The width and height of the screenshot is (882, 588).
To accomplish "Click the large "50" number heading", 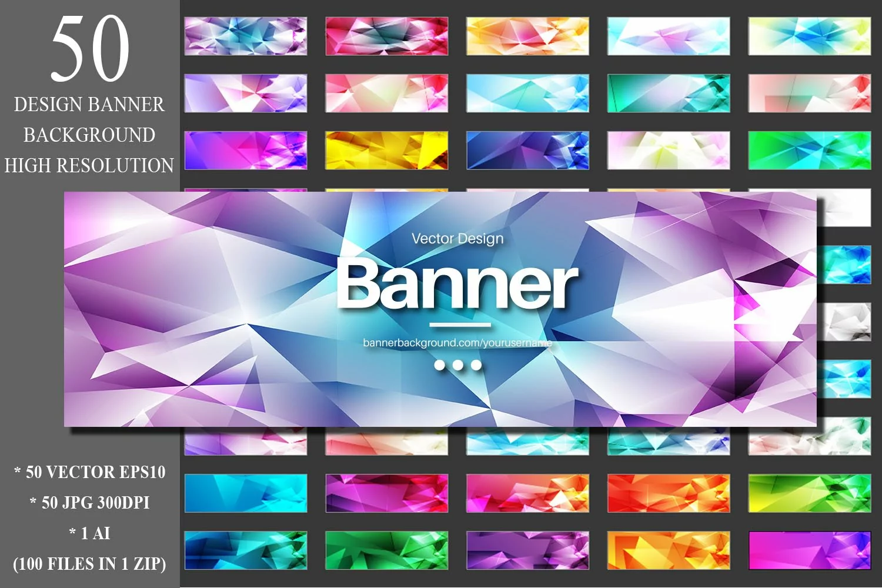I will (90, 49).
